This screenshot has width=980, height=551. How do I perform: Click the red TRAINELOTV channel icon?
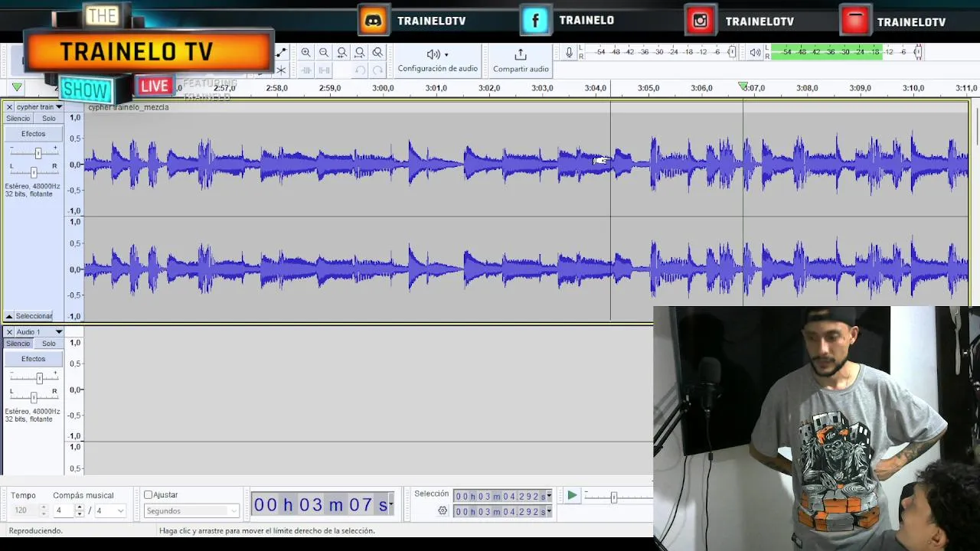(855, 21)
